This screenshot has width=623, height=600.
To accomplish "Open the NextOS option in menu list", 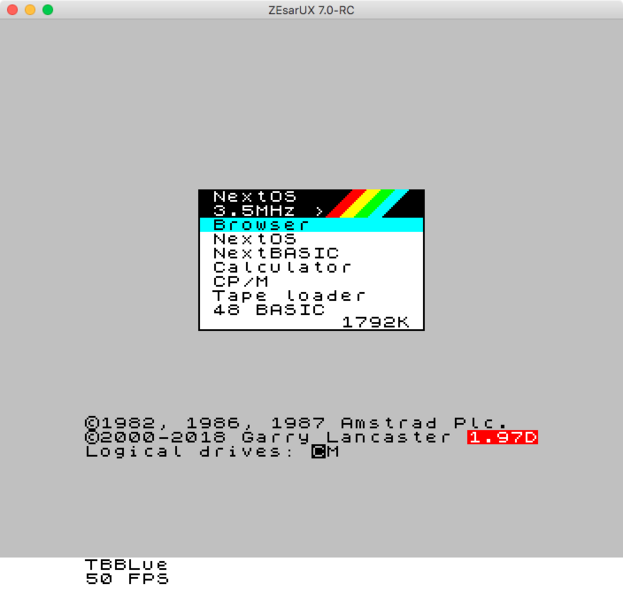I will [312, 239].
